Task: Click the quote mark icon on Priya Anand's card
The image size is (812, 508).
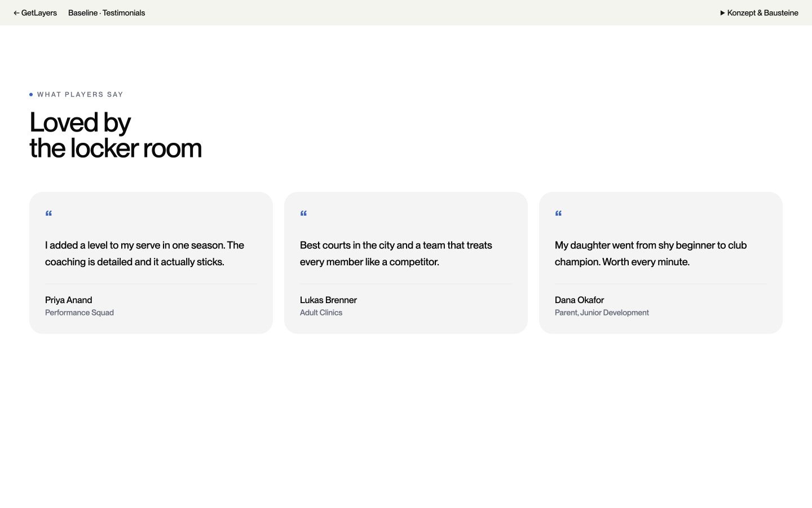Action: tap(48, 214)
